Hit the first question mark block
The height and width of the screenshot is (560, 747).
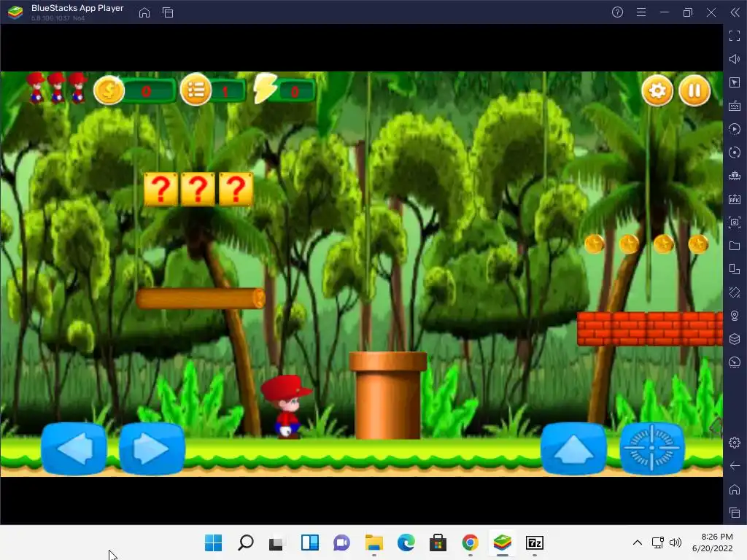161,190
